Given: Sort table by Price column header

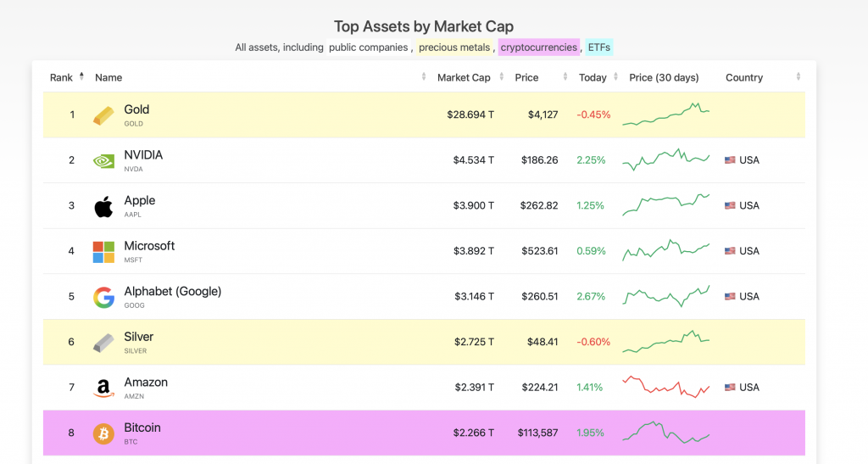Looking at the screenshot, I should pos(526,77).
